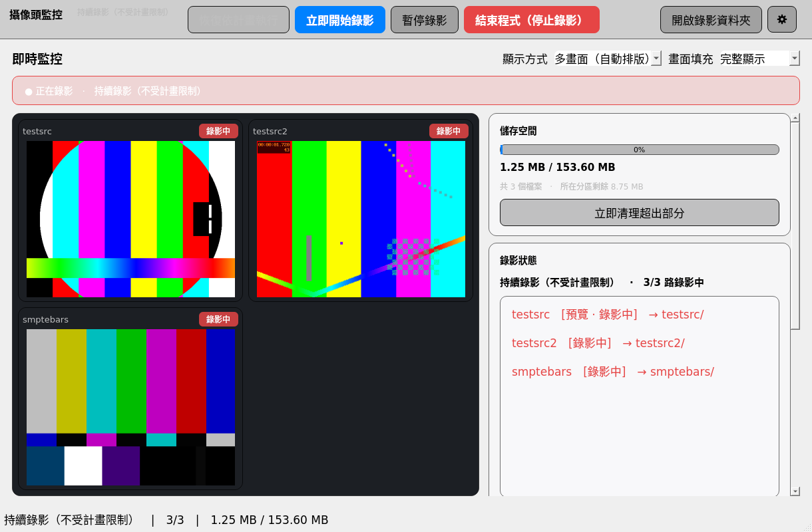This screenshot has width=812, height=532.
Task: Select the testsrc camera preview image
Action: (131, 219)
